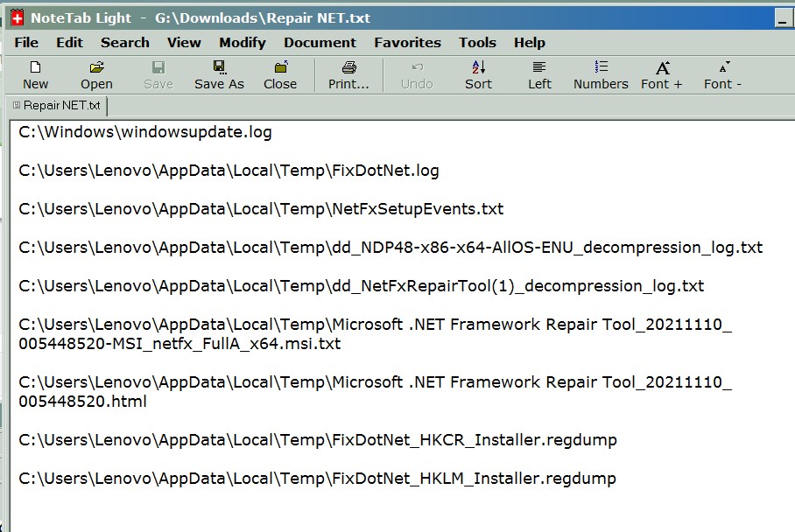Open the Modify menu

coord(243,43)
